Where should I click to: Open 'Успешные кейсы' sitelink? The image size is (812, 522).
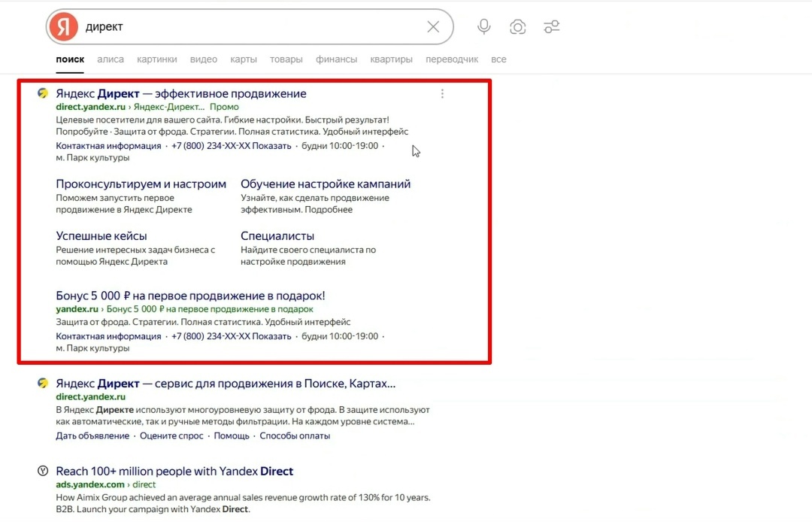pos(101,235)
